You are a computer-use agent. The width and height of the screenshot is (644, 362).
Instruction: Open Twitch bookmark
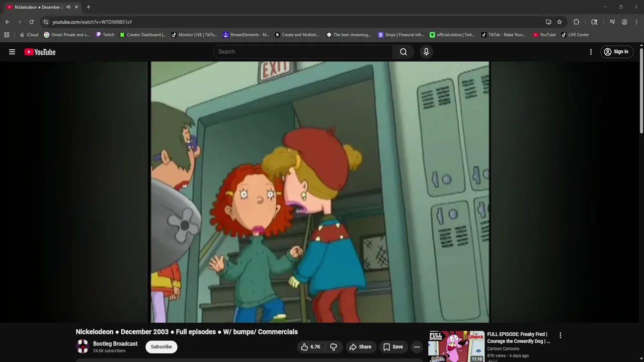105,35
